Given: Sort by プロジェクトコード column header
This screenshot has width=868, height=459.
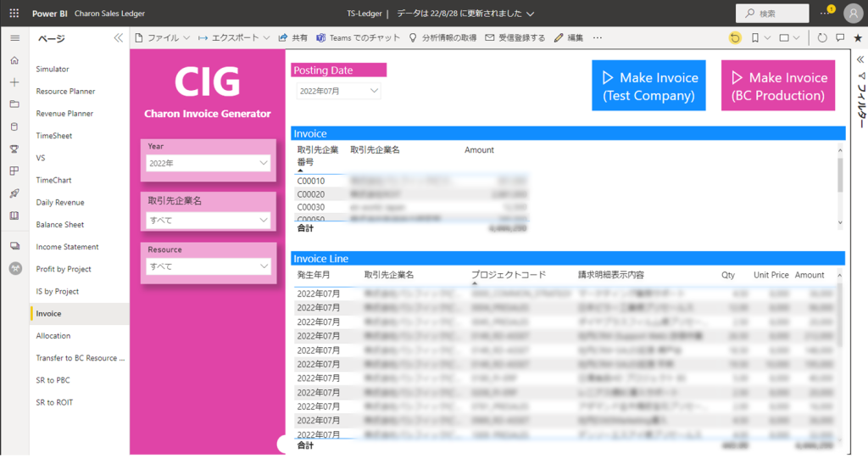Looking at the screenshot, I should (x=509, y=274).
